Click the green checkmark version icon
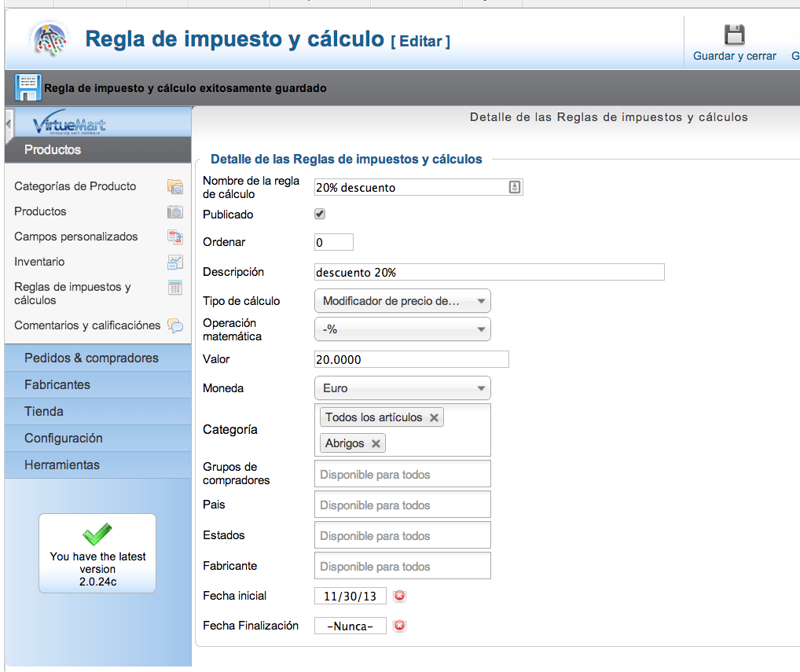The image size is (800, 672). pyautogui.click(x=97, y=534)
